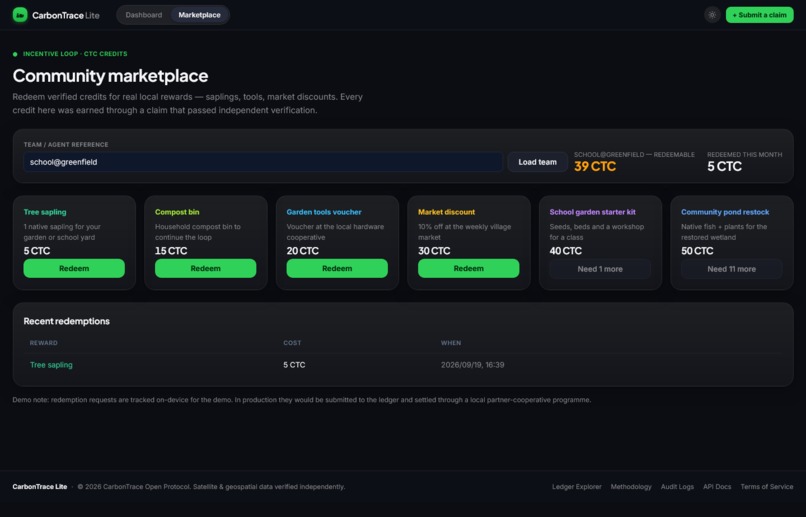This screenshot has width=806, height=517.
Task: Click the CarbonTrace Lite footer brand text
Action: pyautogui.click(x=40, y=487)
